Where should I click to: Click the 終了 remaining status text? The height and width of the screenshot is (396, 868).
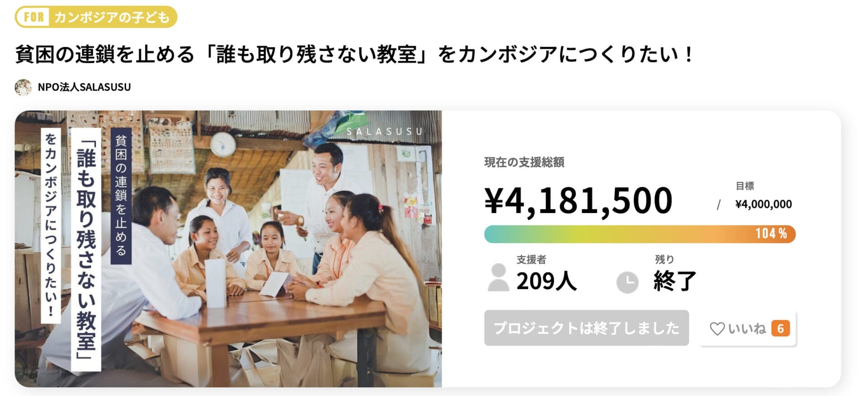[675, 281]
